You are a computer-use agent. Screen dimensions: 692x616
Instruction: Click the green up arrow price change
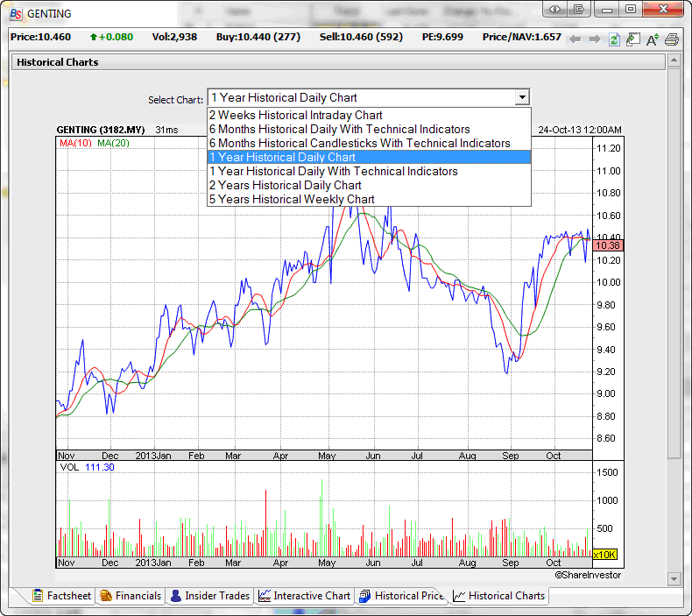coord(93,37)
